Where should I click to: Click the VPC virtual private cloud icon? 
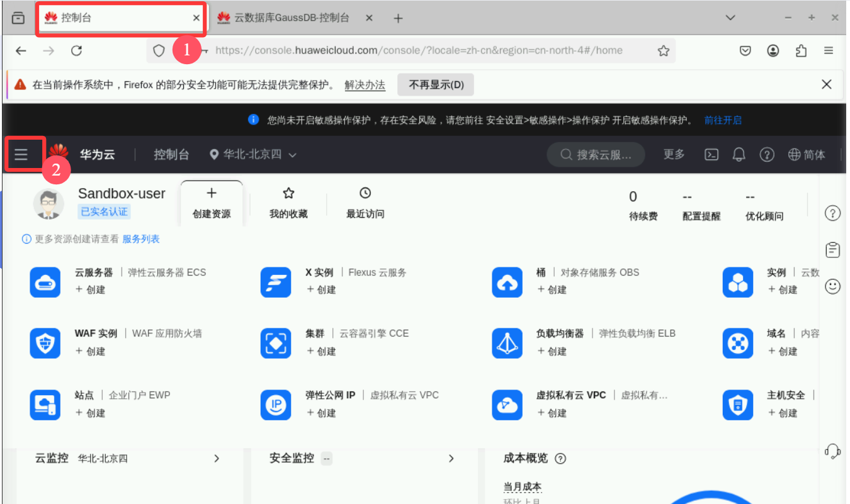tap(507, 405)
